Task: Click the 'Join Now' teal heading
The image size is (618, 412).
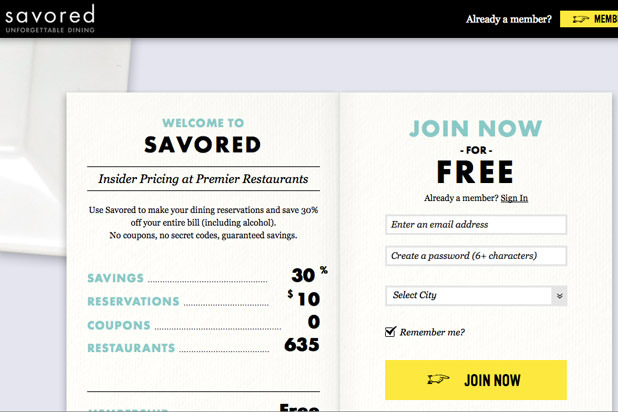Action: coord(476,129)
